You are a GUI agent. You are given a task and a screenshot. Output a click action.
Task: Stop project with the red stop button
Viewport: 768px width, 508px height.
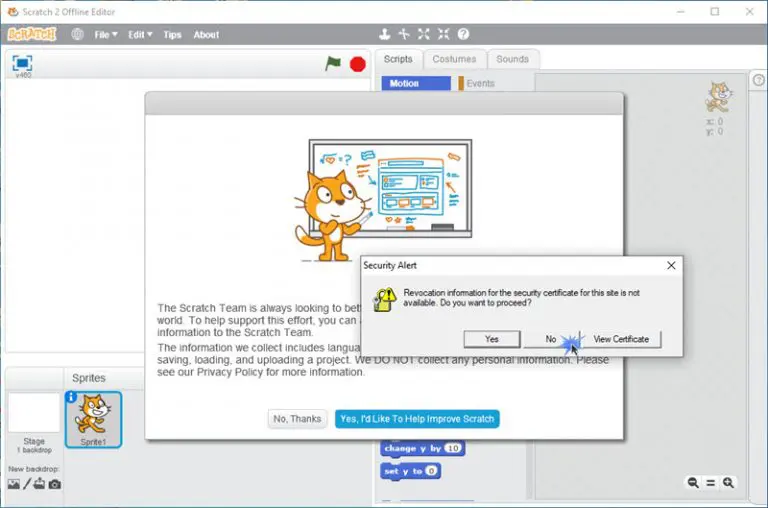coord(358,64)
